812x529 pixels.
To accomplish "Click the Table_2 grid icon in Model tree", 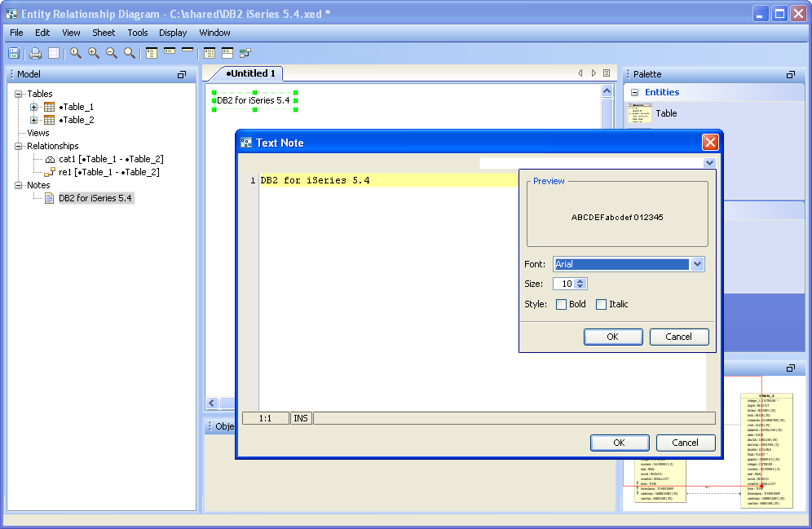I will [x=49, y=120].
